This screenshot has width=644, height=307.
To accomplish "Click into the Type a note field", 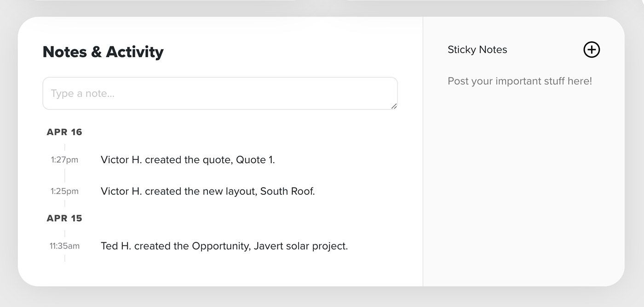I will click(220, 93).
